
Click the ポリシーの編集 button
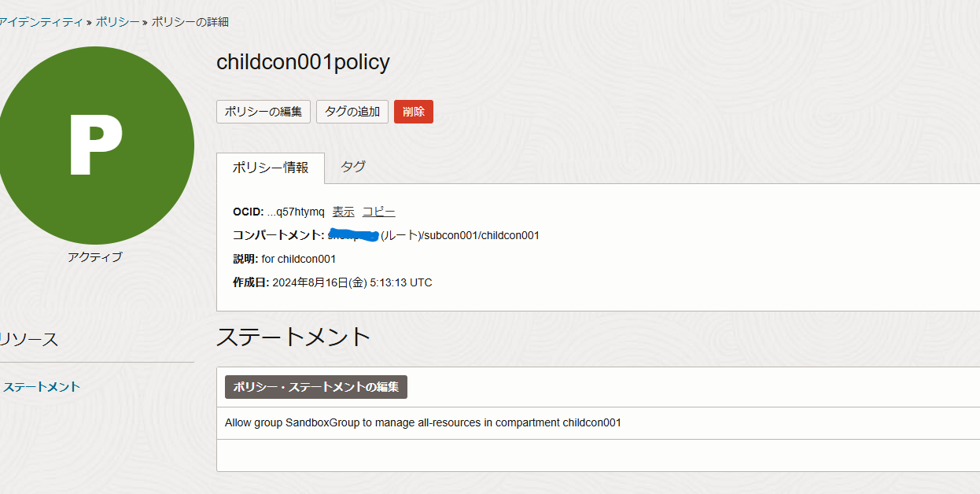click(x=263, y=111)
